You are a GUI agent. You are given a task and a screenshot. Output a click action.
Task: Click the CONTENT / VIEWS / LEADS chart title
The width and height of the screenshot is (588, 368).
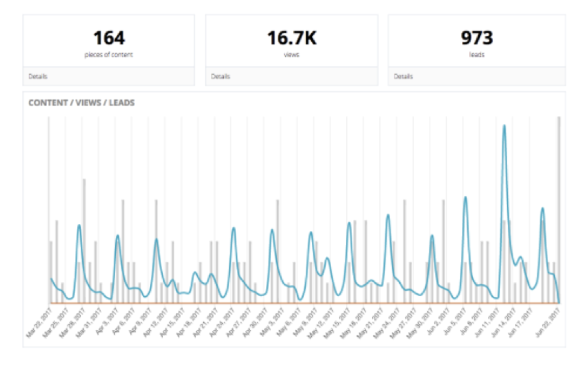[81, 103]
